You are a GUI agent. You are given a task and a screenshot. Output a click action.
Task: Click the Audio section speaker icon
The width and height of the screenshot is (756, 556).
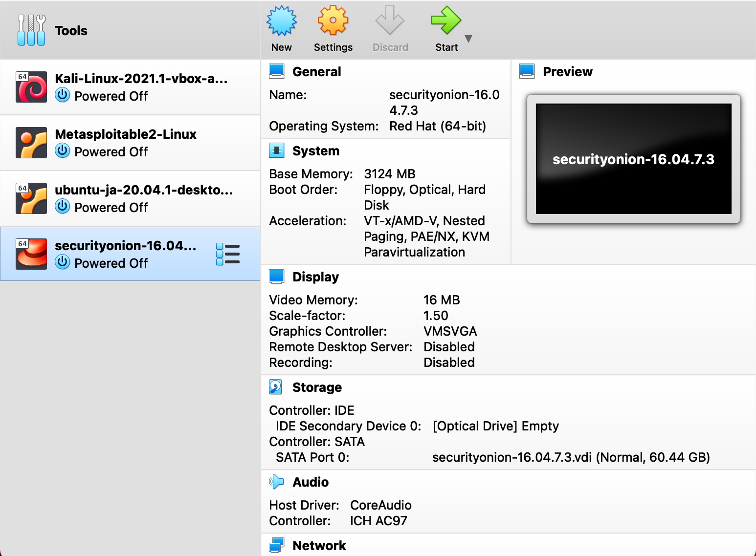tap(276, 482)
